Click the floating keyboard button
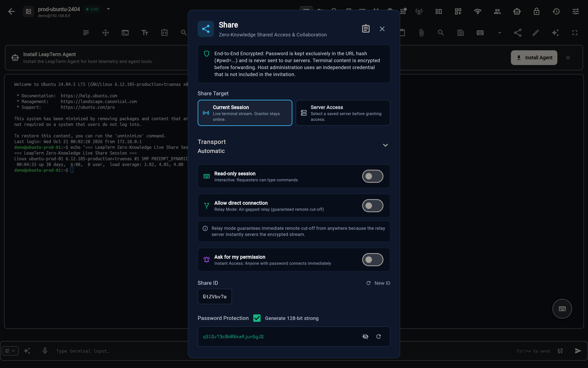The image size is (588, 368). [x=562, y=309]
